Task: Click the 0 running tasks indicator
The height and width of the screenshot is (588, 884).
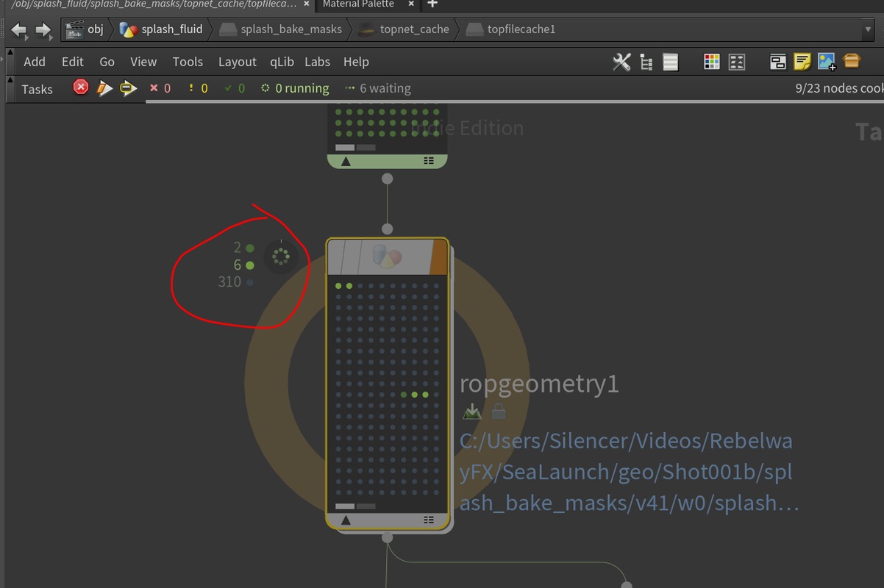Action: tap(295, 88)
